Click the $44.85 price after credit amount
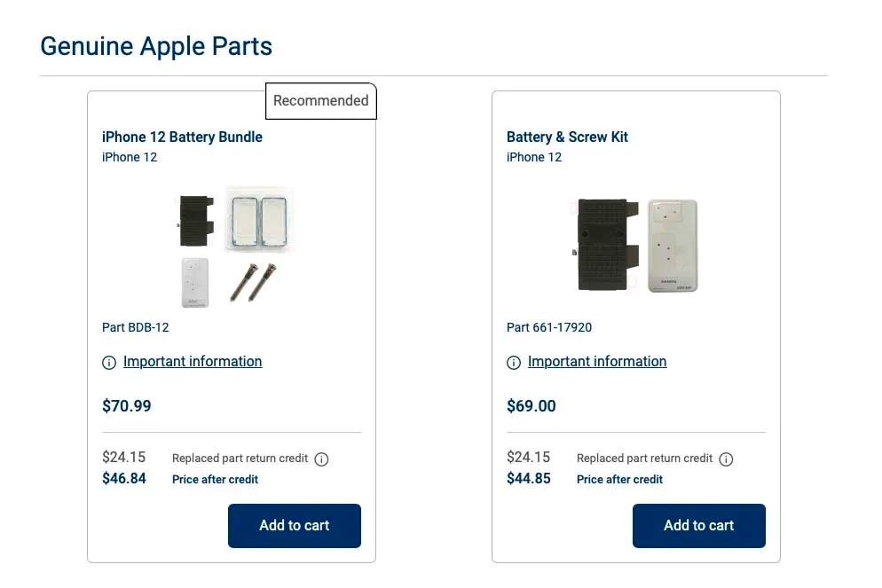Viewport: 882px width, 588px height. [529, 479]
